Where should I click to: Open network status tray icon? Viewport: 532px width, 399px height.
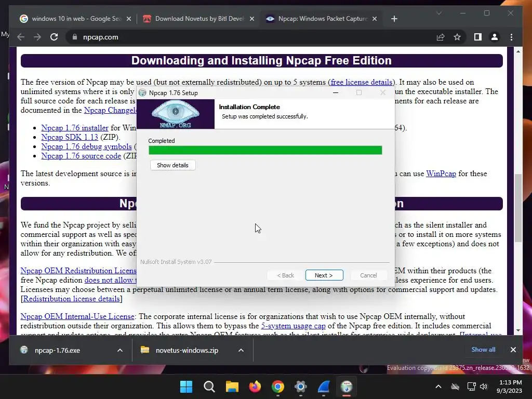[471, 387]
